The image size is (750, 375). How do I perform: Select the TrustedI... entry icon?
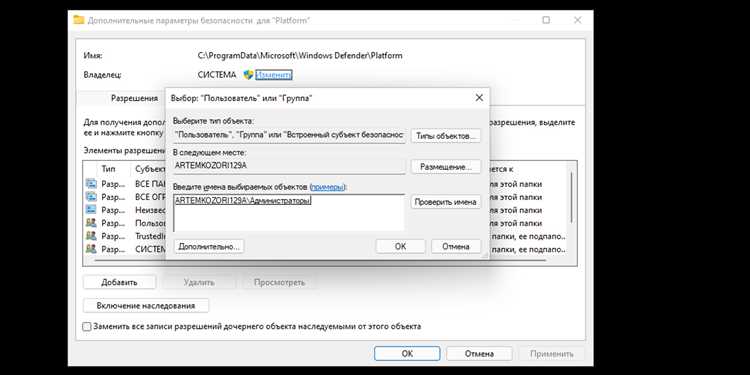[91, 236]
